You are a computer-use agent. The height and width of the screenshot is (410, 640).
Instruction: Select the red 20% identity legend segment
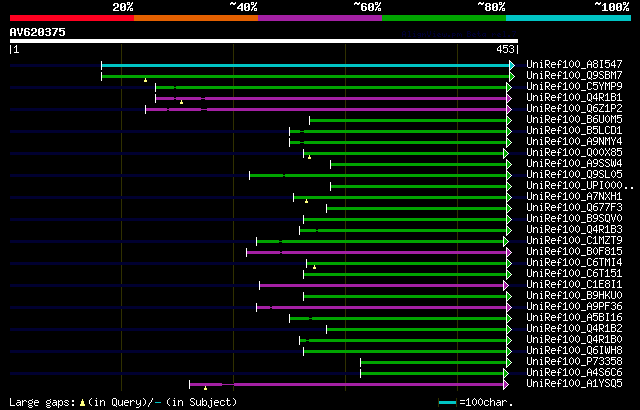(x=72, y=18)
